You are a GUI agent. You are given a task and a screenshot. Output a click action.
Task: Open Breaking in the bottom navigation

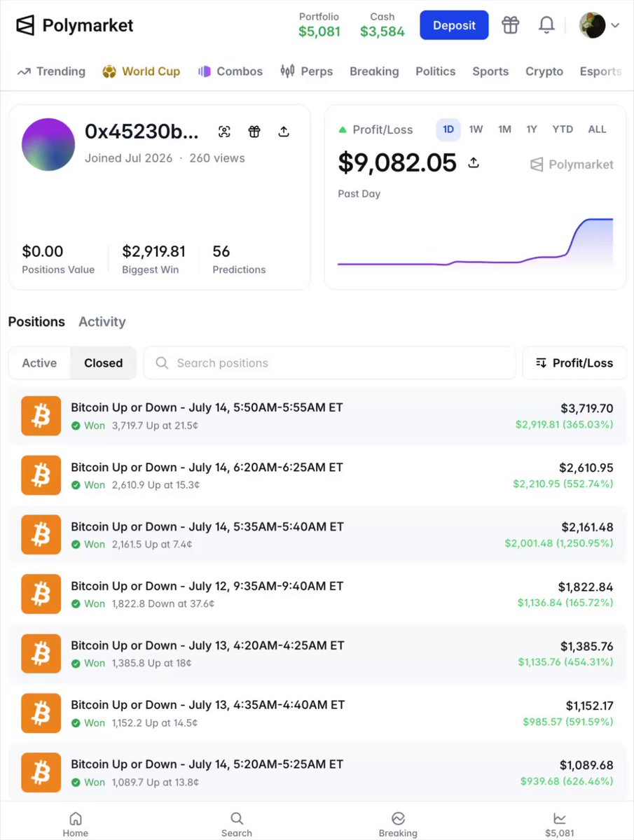click(x=398, y=824)
